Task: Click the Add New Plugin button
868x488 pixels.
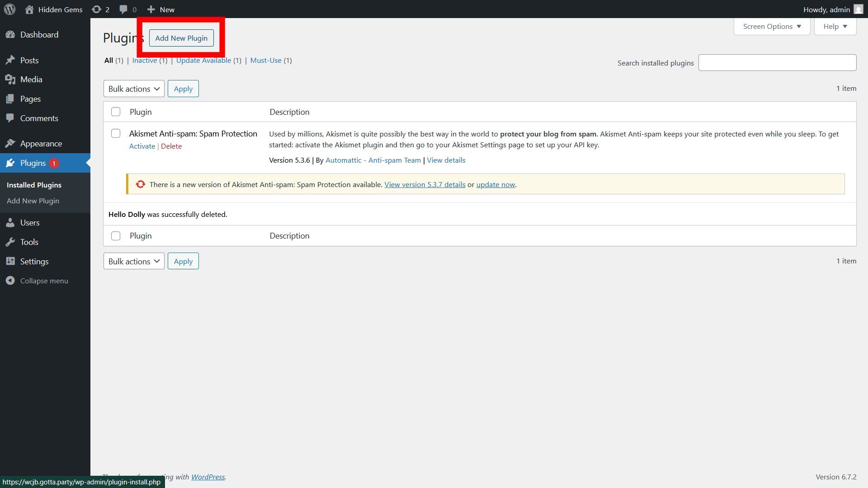Action: 181,38
